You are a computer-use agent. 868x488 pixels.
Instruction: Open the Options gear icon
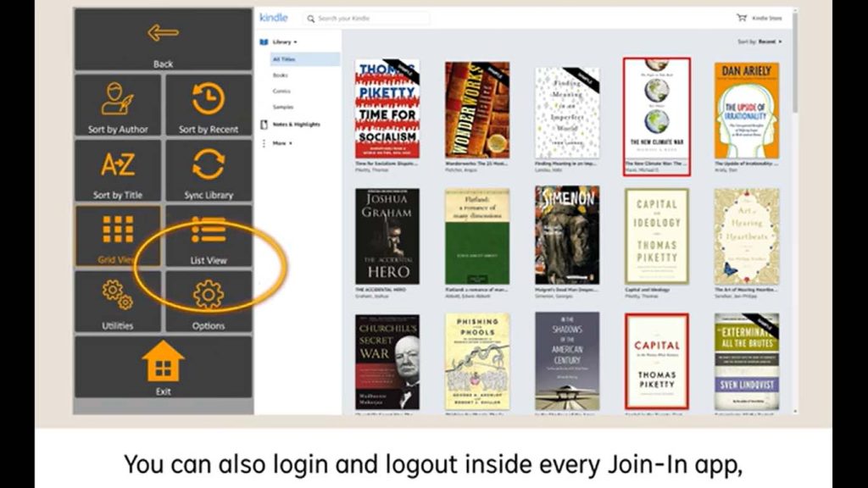(x=208, y=295)
